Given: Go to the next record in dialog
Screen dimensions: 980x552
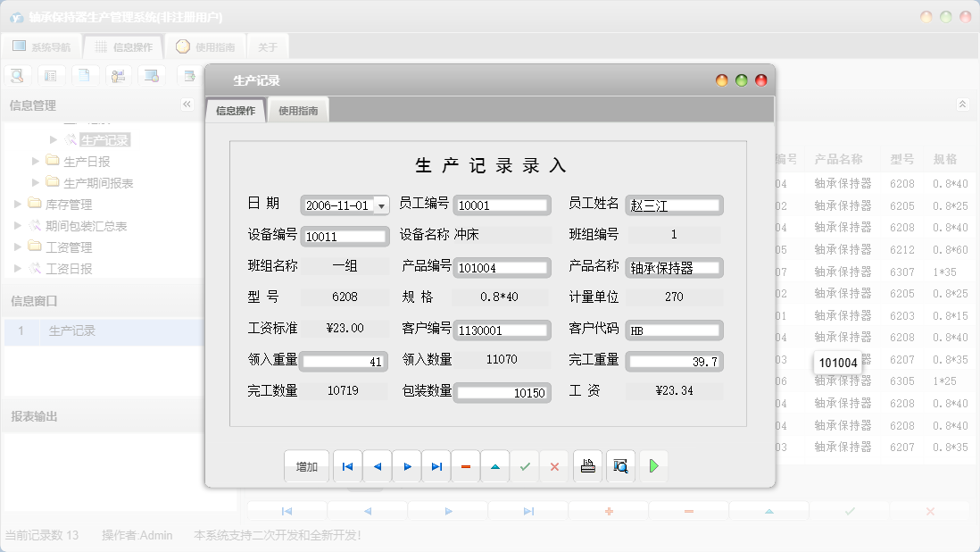Looking at the screenshot, I should [407, 466].
